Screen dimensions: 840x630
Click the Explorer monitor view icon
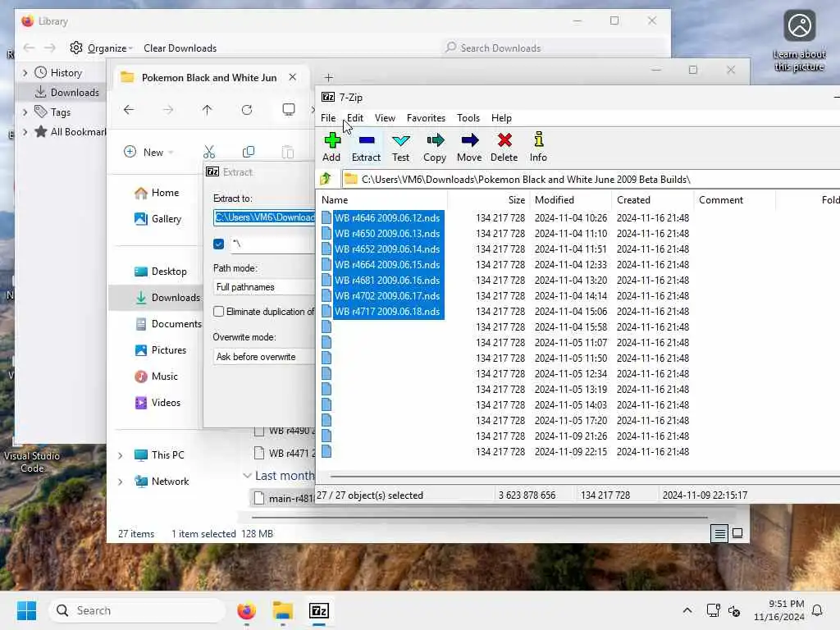coord(289,110)
